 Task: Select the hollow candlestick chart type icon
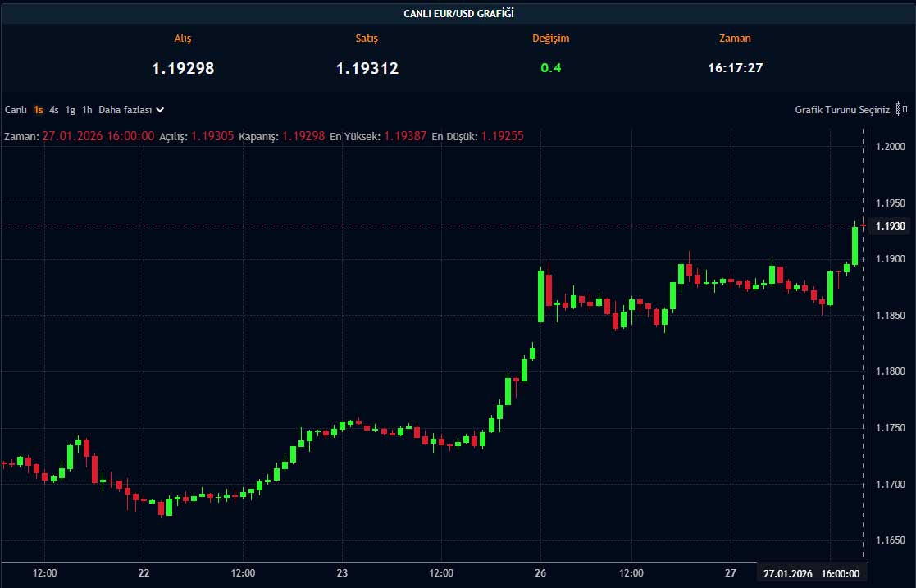(x=905, y=109)
